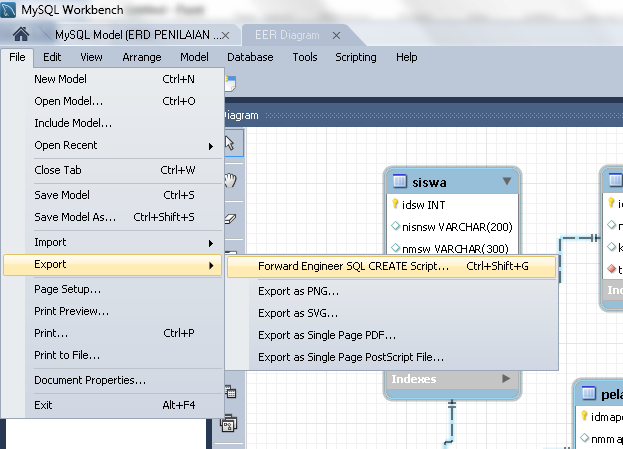The image size is (623, 449).
Task: Open the File menu
Action: (x=17, y=57)
